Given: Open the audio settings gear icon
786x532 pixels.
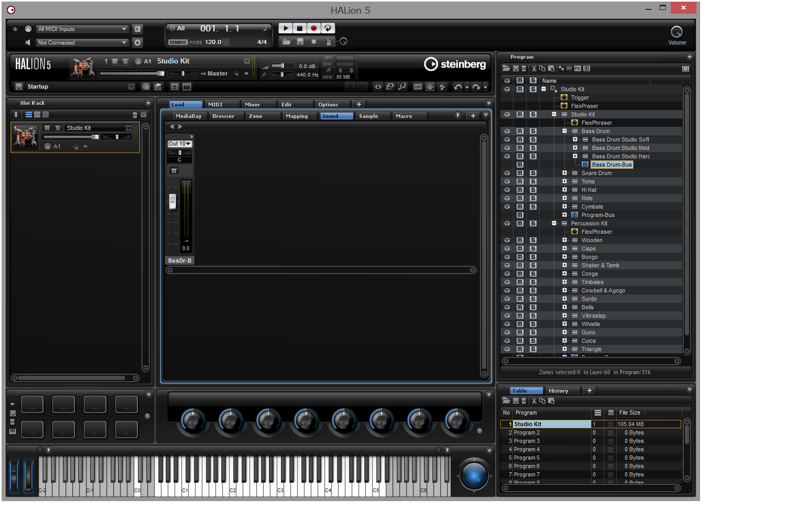Looking at the screenshot, I should point(137,42).
